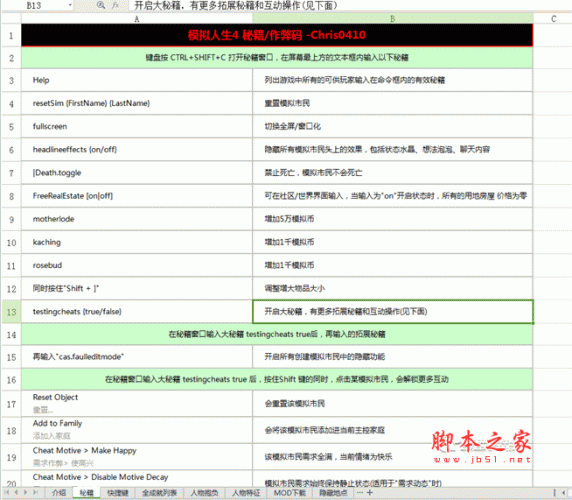The width and height of the screenshot is (572, 500).
Task: Select the motherlode cell
Action: 137,219
